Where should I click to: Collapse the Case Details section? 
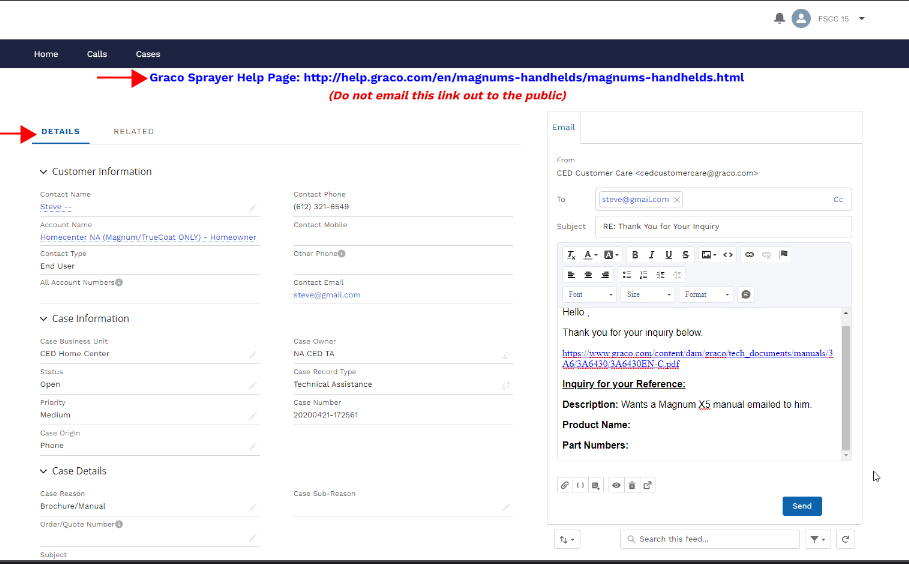(x=43, y=471)
